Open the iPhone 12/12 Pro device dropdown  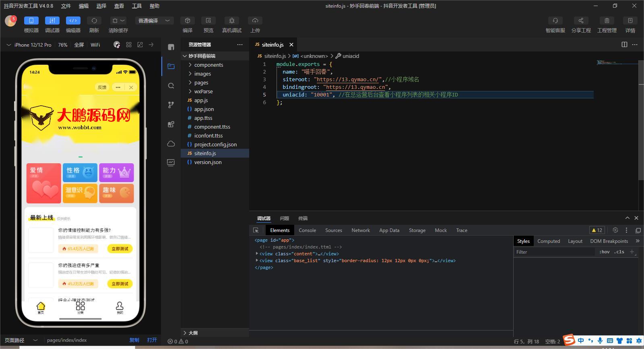29,45
